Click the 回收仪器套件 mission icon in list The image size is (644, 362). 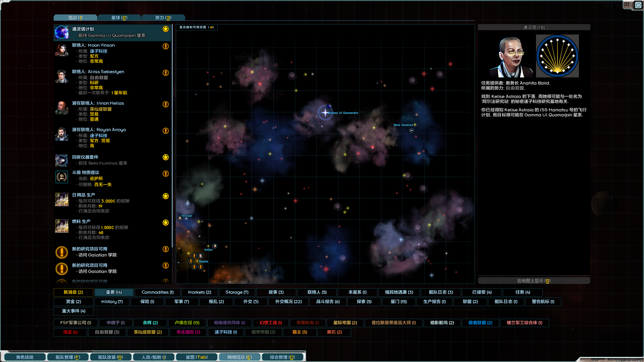tap(62, 160)
